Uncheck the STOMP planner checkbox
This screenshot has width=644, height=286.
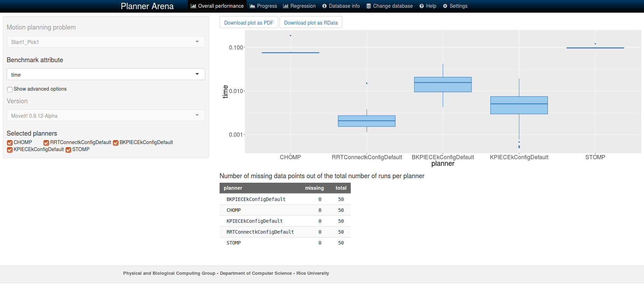pyautogui.click(x=68, y=150)
